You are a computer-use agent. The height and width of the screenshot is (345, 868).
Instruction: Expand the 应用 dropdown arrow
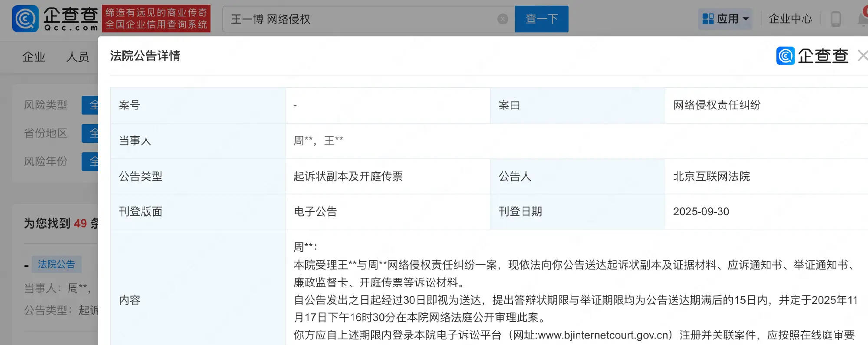coord(746,19)
